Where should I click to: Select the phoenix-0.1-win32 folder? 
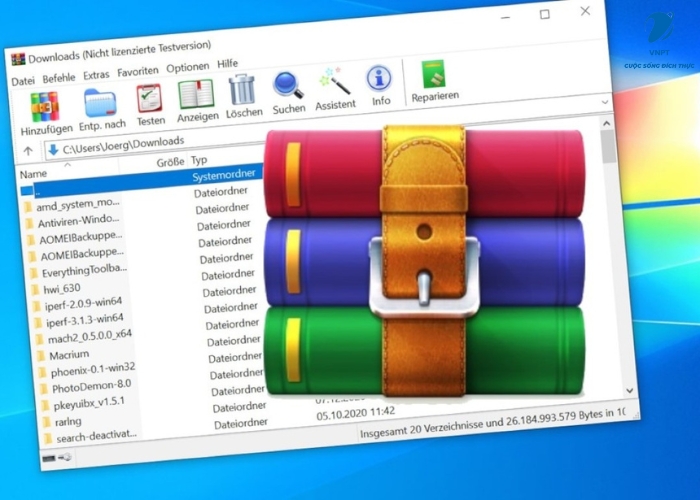(93, 370)
